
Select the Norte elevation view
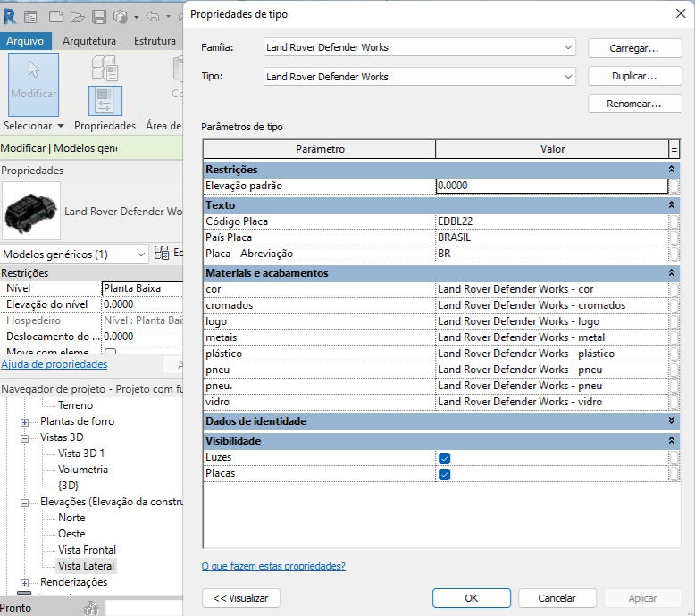coord(71,518)
